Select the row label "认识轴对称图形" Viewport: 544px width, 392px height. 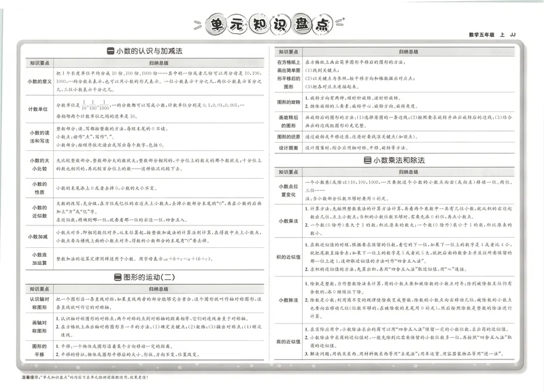click(x=39, y=303)
